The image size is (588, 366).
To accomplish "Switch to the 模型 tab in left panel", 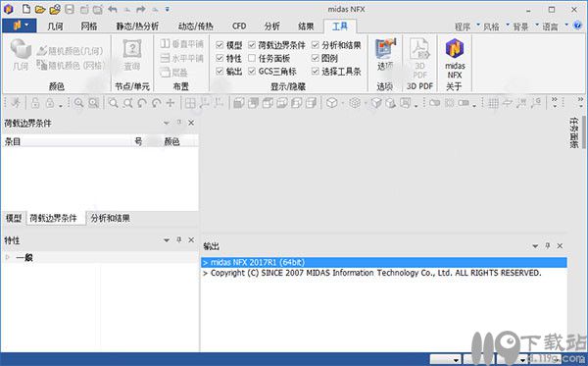I will (14, 218).
